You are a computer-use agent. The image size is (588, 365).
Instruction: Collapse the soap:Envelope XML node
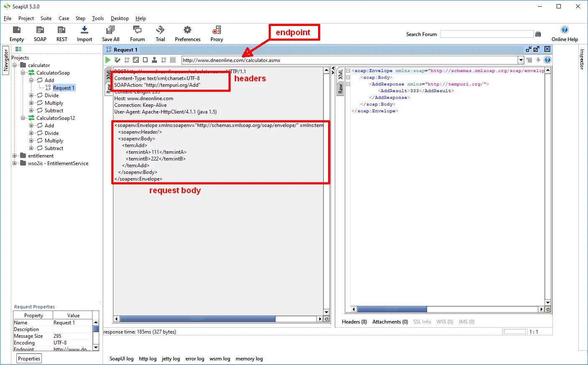[348, 71]
